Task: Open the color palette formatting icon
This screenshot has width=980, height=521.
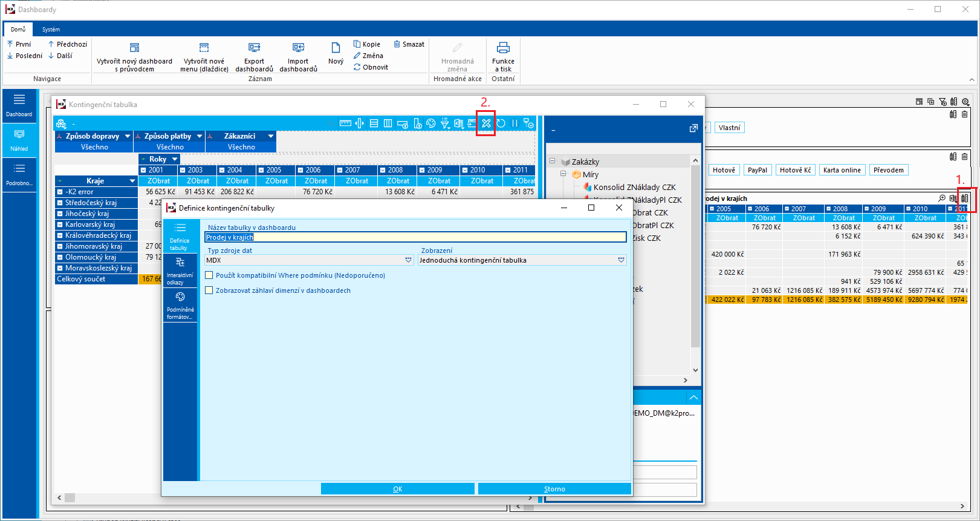Action: coord(430,123)
